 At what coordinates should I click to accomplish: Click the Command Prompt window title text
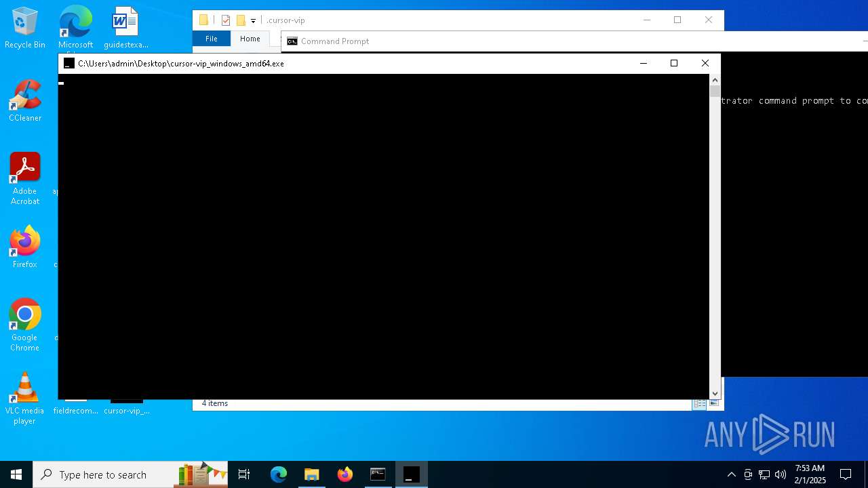335,41
